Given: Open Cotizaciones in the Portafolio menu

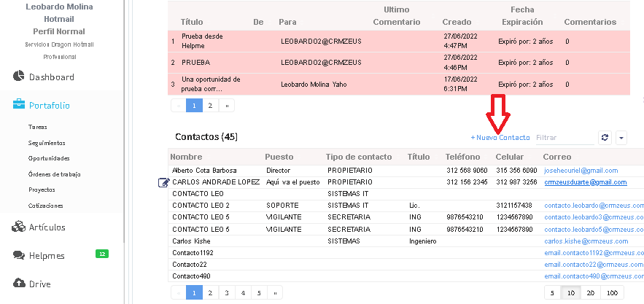Looking at the screenshot, I should click(x=46, y=206).
